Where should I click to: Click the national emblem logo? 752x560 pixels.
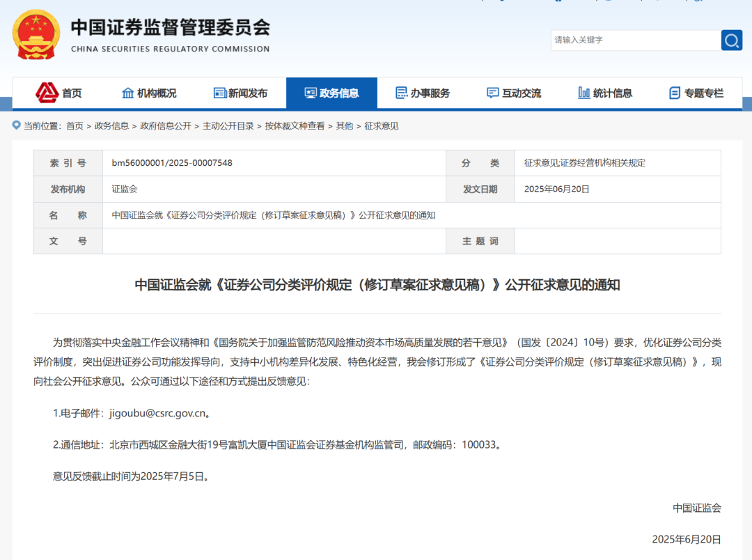coord(36,35)
